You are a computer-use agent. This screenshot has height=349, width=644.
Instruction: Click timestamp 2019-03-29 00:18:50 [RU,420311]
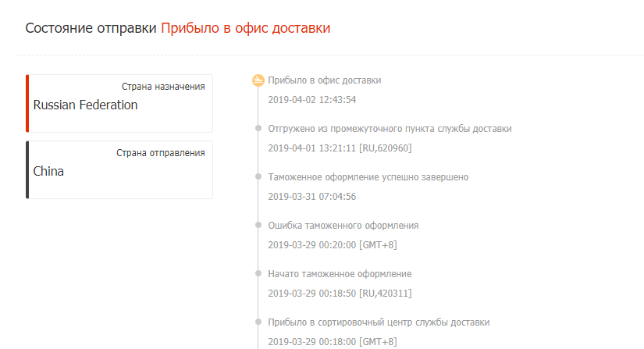coord(340,294)
